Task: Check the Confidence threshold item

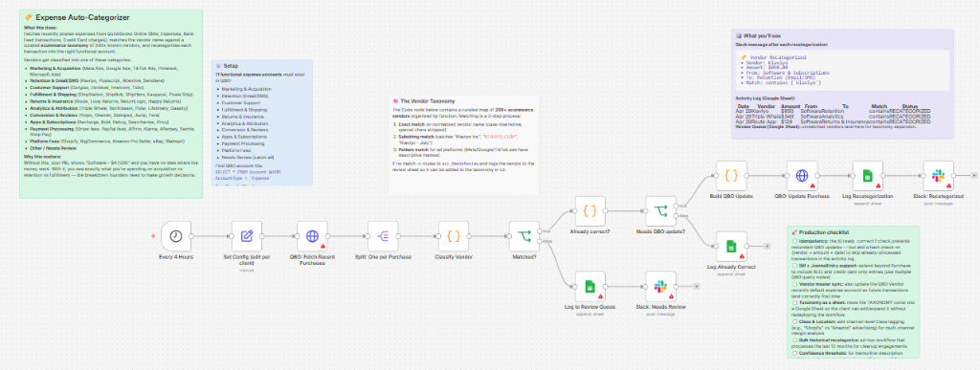Action: tap(794, 354)
